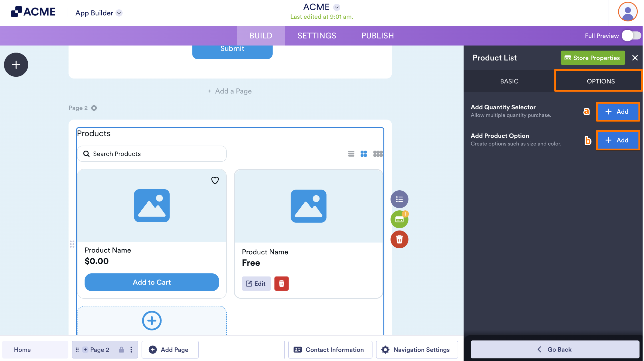Click the Add to Cart button
The width and height of the screenshot is (644, 361).
click(x=152, y=283)
